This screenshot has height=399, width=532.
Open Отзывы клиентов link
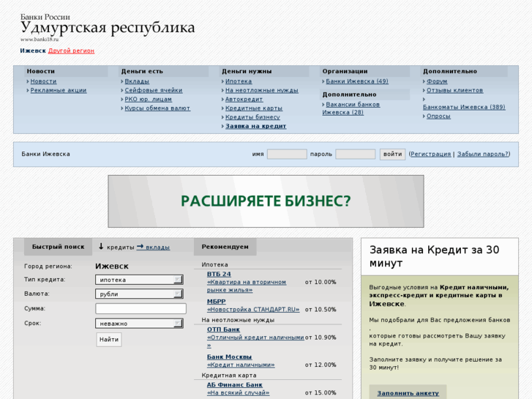click(x=454, y=90)
